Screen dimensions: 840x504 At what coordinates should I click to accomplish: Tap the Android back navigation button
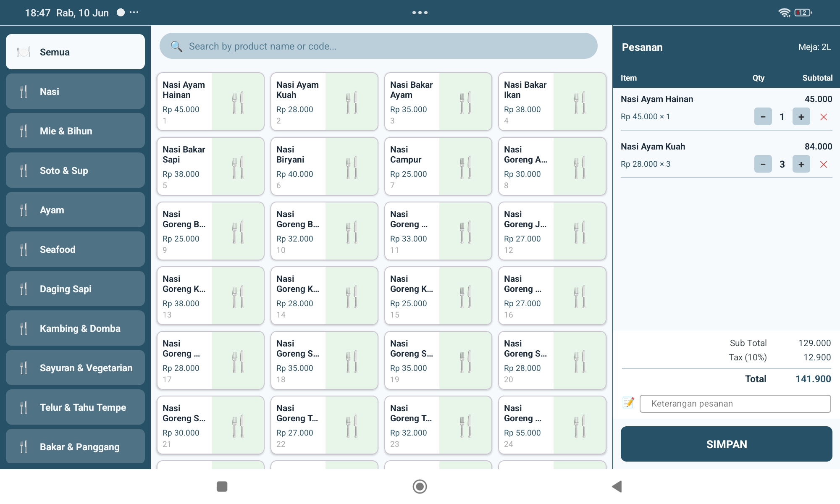(617, 486)
